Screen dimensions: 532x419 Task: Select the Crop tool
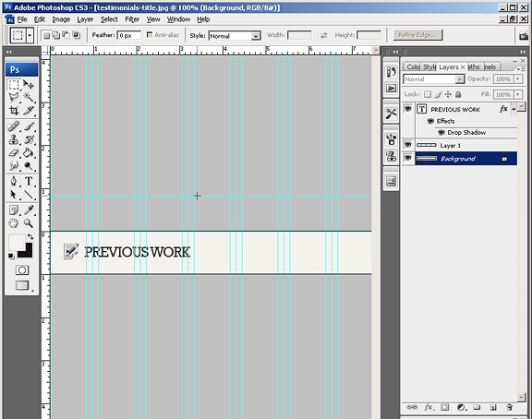pos(14,111)
